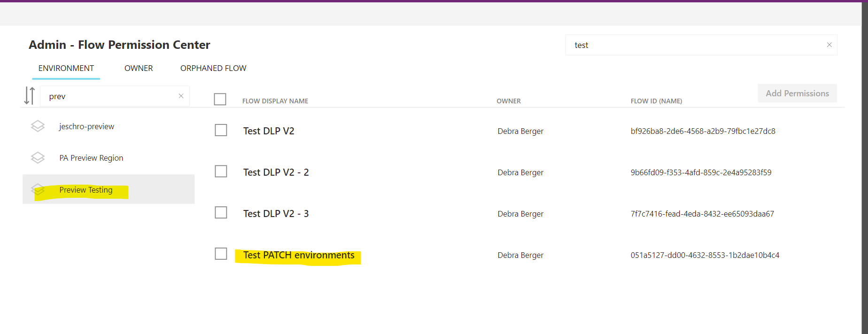Click the layers icon beside jeschro-preview
This screenshot has height=334, width=868.
(x=38, y=126)
